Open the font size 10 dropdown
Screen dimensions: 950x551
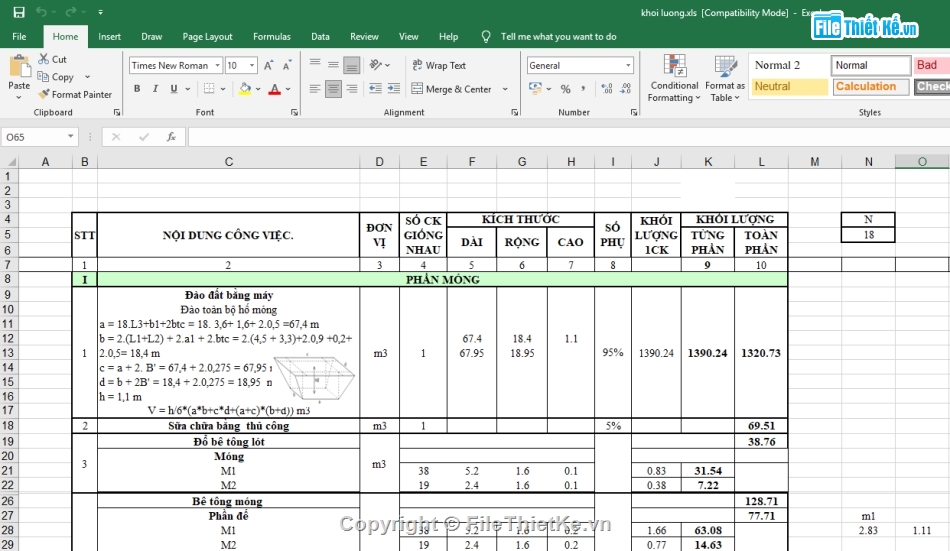252,65
